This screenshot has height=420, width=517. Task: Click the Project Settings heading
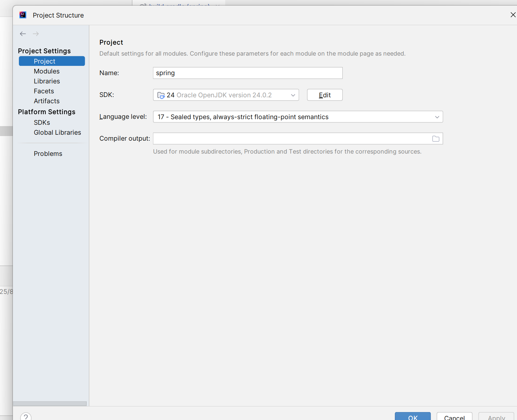[44, 51]
